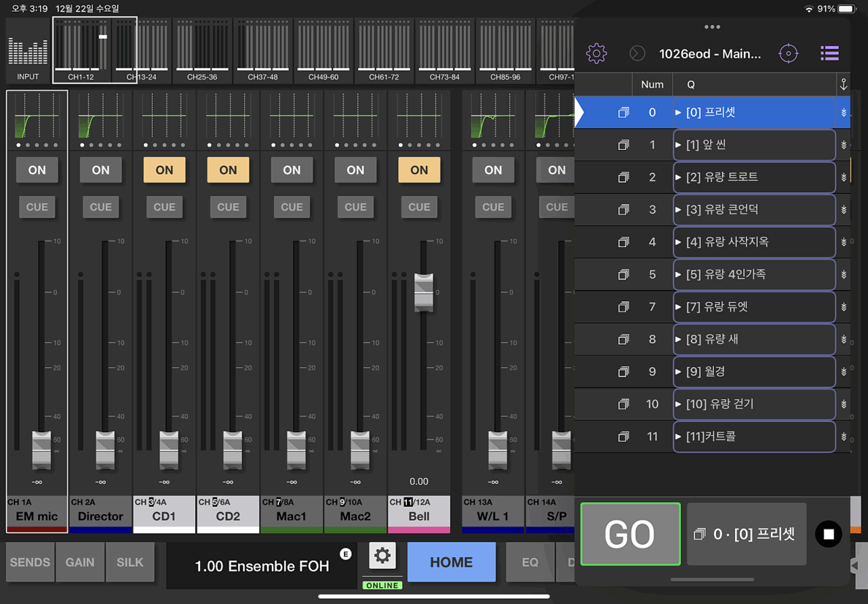This screenshot has height=604, width=868.
Task: Switch to CH13-24 channel bank
Action: click(141, 50)
